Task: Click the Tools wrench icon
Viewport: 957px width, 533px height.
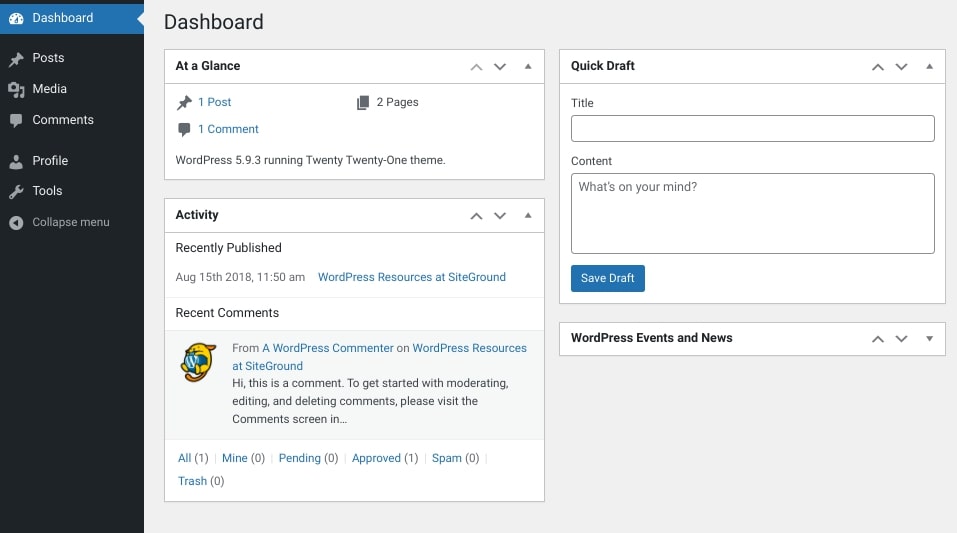Action: (x=16, y=191)
